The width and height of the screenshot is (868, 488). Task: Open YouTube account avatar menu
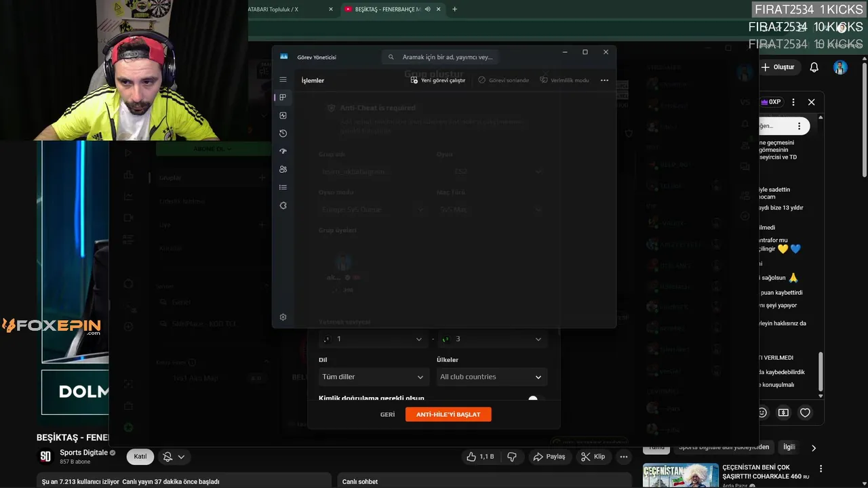point(840,67)
